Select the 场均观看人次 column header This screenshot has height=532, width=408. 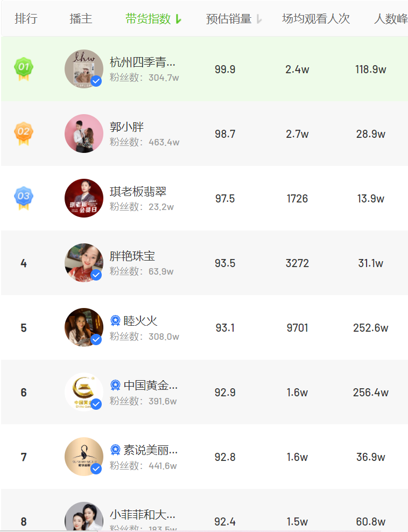pyautogui.click(x=316, y=19)
